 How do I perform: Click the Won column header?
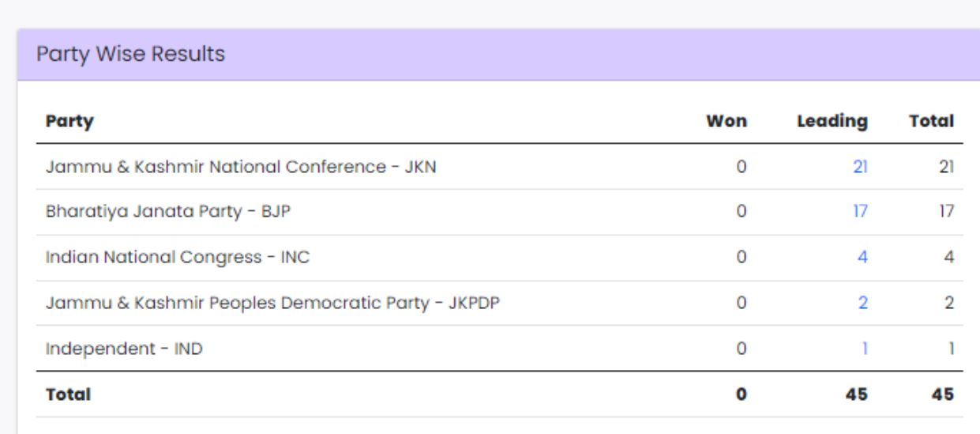coord(727,122)
